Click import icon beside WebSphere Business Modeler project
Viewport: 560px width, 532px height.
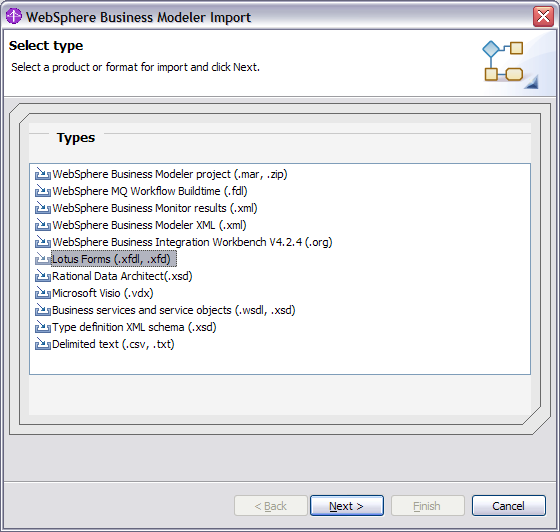[42, 174]
